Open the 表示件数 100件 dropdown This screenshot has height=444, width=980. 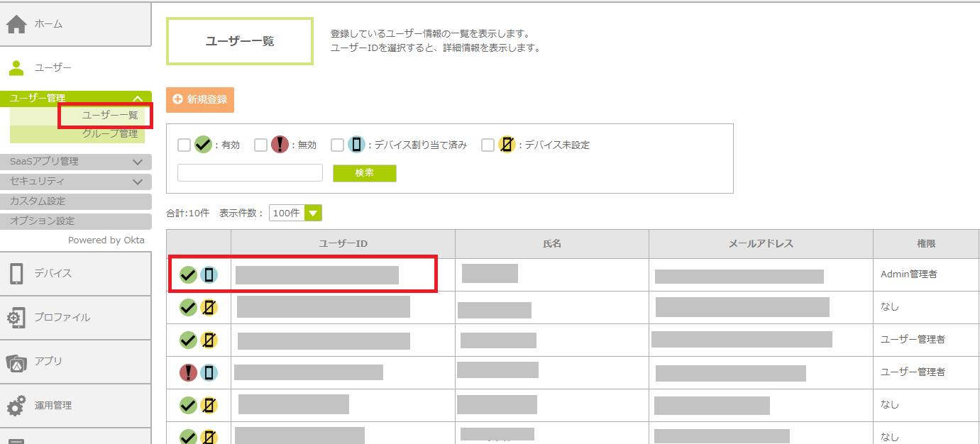pyautogui.click(x=296, y=213)
